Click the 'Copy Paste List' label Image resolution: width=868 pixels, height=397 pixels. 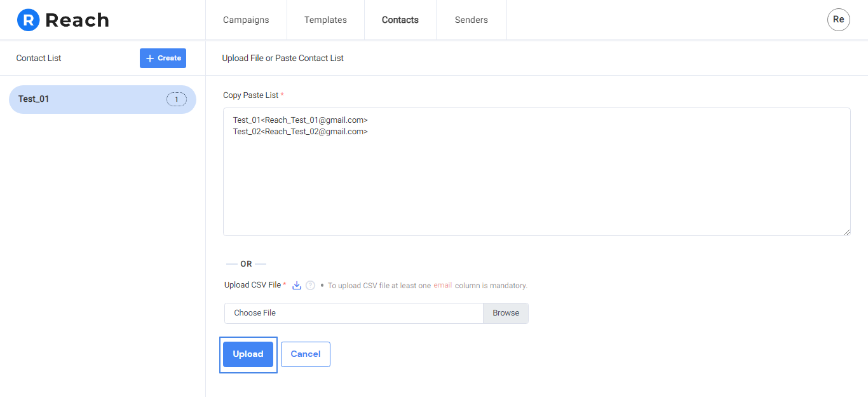pyautogui.click(x=250, y=95)
